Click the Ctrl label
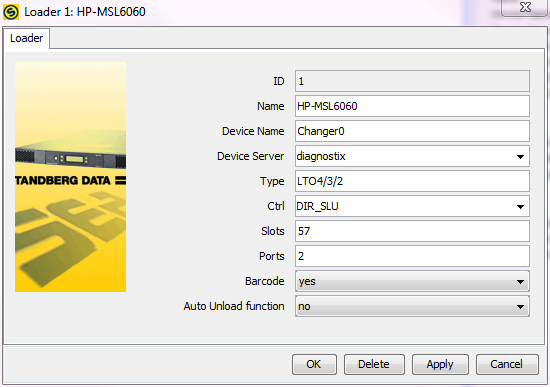Image resolution: width=550 pixels, height=387 pixels. pos(276,206)
